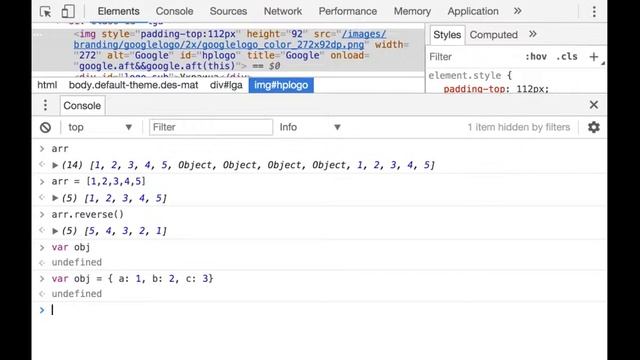The width and height of the screenshot is (640, 360).
Task: Toggle the device toolbar icon
Action: (68, 11)
